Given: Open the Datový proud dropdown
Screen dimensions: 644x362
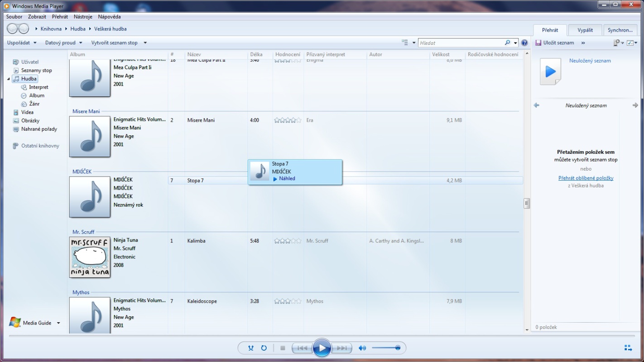Looking at the screenshot, I should (x=63, y=43).
